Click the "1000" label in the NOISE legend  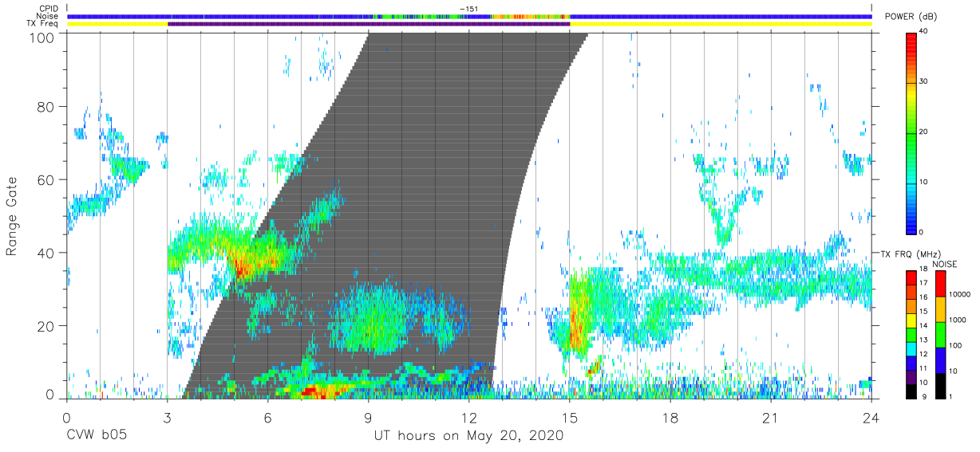point(959,320)
